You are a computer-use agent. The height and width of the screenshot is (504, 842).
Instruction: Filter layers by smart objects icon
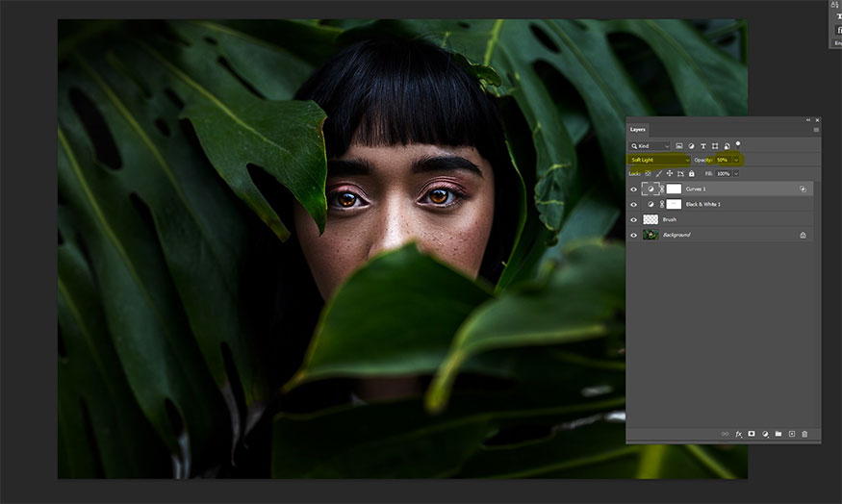(727, 146)
